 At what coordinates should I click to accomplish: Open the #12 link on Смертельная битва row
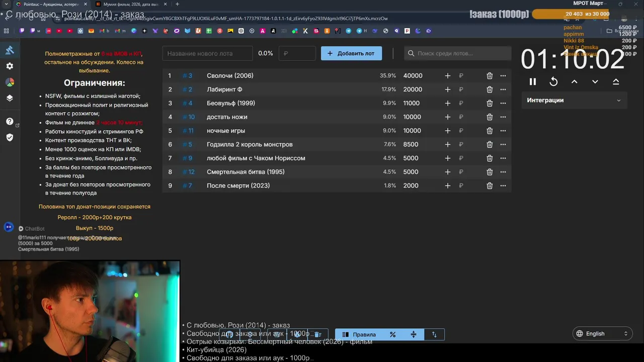189,172
